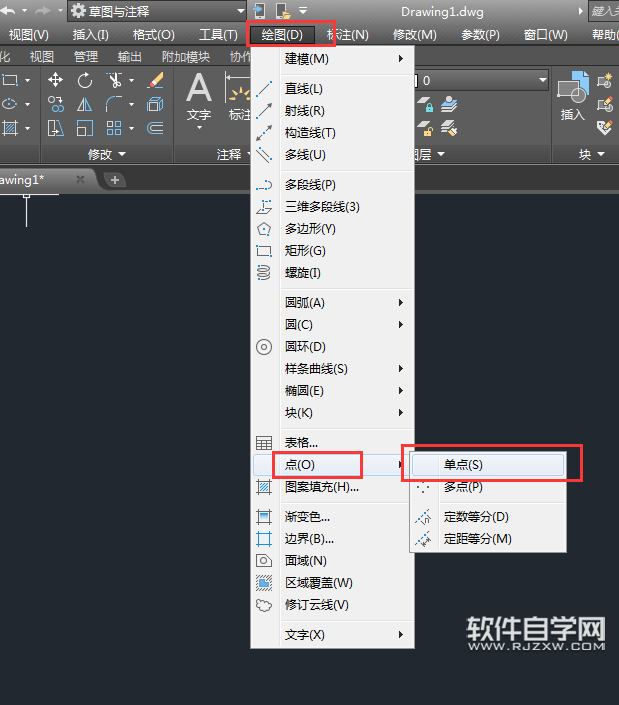The width and height of the screenshot is (619, 705).
Task: Click the match layer icon
Action: (x=449, y=129)
